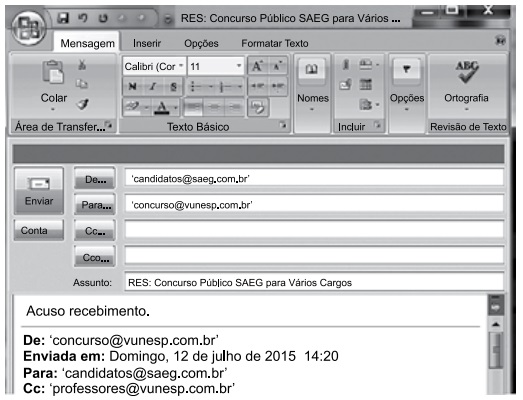Click the Para field with concurso@vunesp.com.br
Image resolution: width=523 pixels, height=400 pixels.
(x=314, y=204)
